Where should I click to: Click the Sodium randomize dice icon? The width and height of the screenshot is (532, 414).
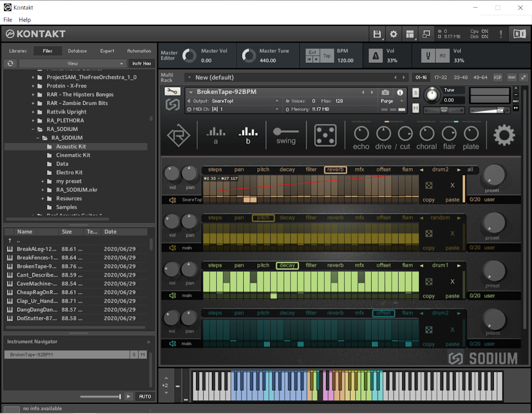(325, 135)
